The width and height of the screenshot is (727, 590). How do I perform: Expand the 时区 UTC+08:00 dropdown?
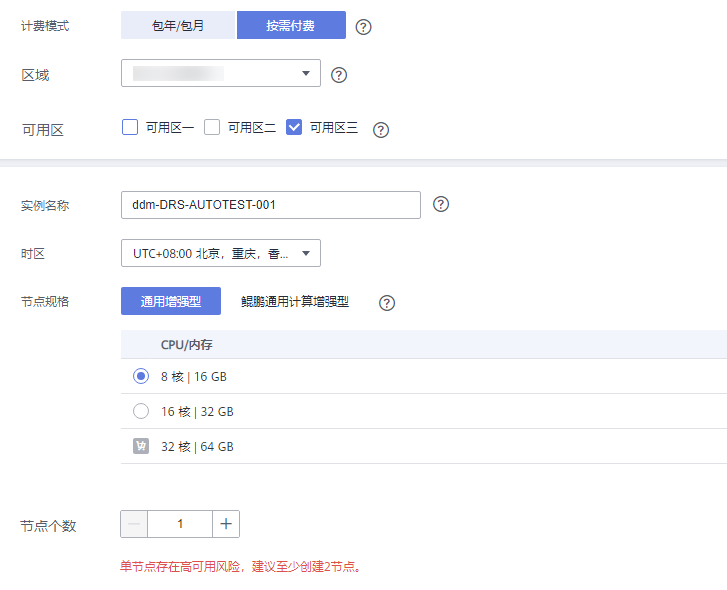pyautogui.click(x=220, y=253)
